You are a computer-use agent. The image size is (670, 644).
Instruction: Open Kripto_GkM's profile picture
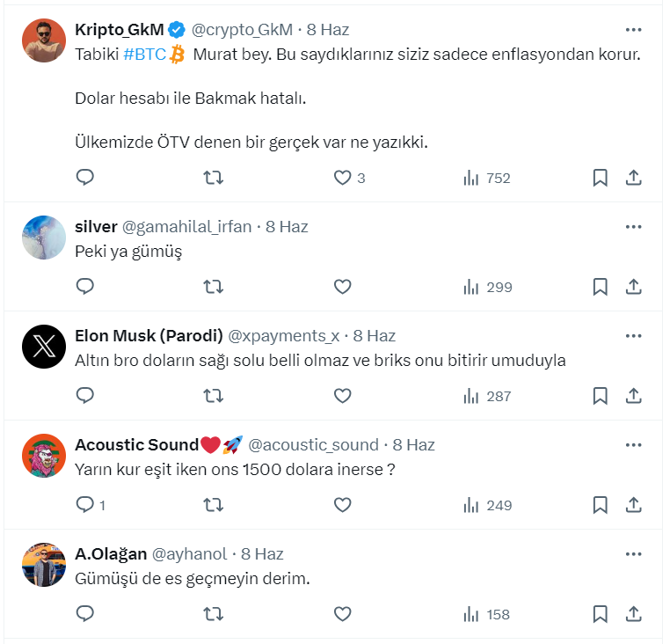[x=43, y=40]
